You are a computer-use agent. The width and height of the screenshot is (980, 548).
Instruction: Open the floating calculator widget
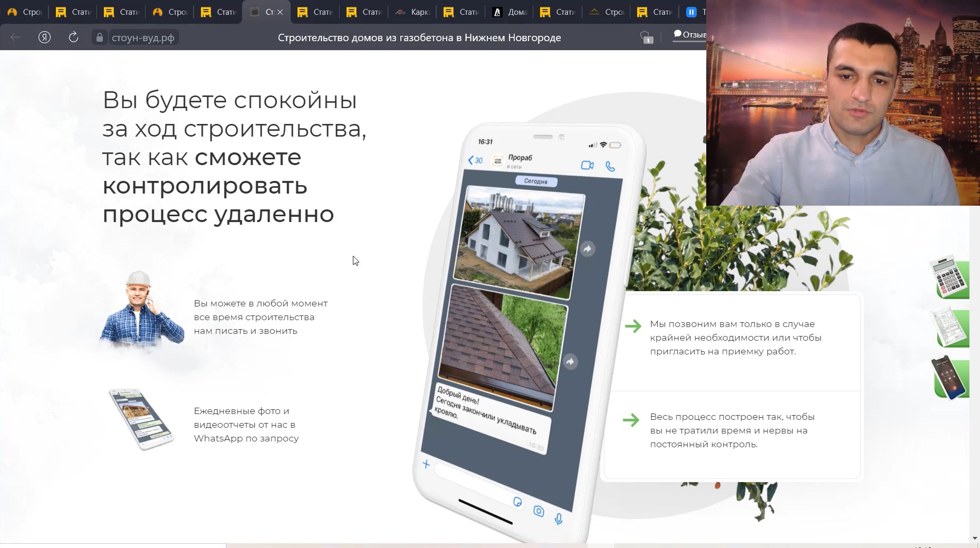949,277
